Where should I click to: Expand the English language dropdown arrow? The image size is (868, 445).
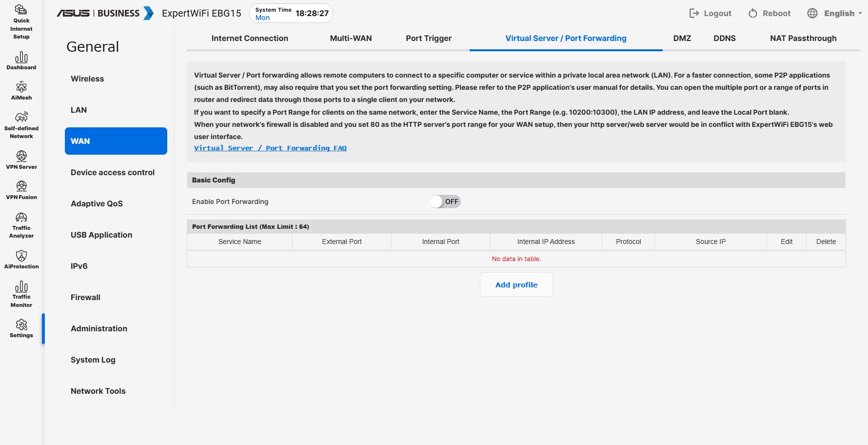pyautogui.click(x=860, y=13)
